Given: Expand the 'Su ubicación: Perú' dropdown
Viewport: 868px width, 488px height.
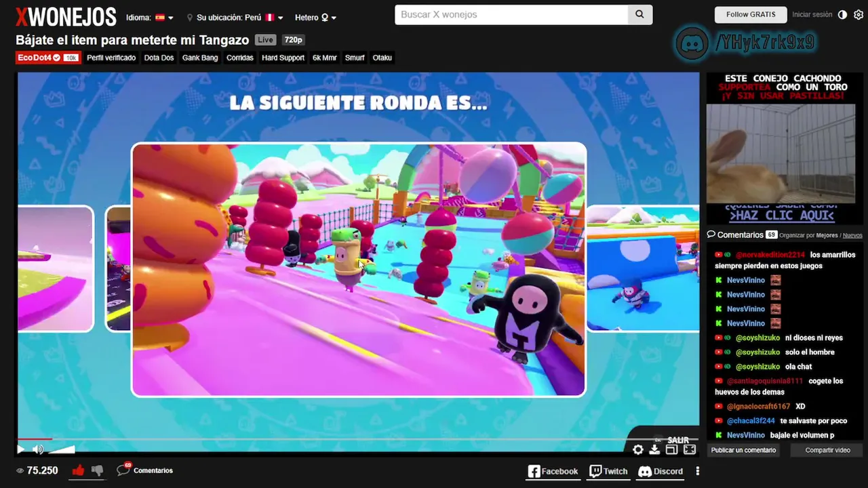Looking at the screenshot, I should (x=235, y=18).
